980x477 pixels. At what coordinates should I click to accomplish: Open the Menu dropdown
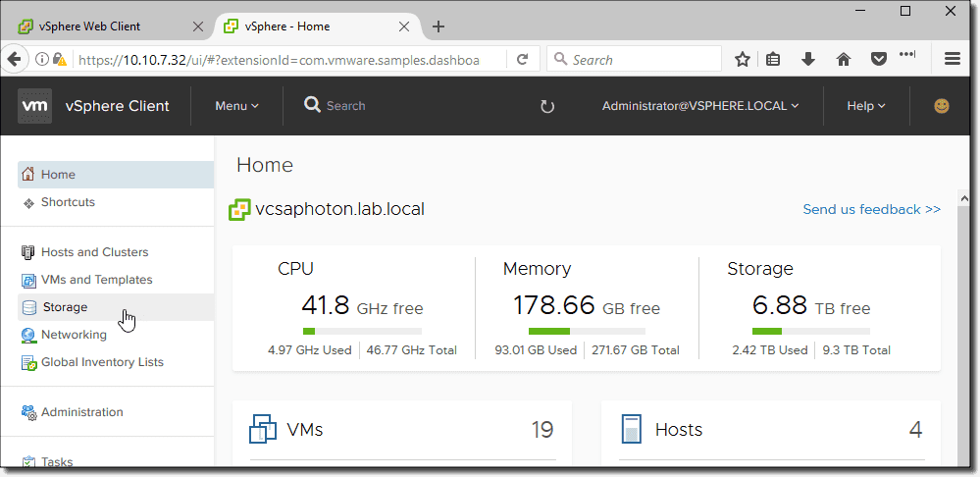point(236,106)
